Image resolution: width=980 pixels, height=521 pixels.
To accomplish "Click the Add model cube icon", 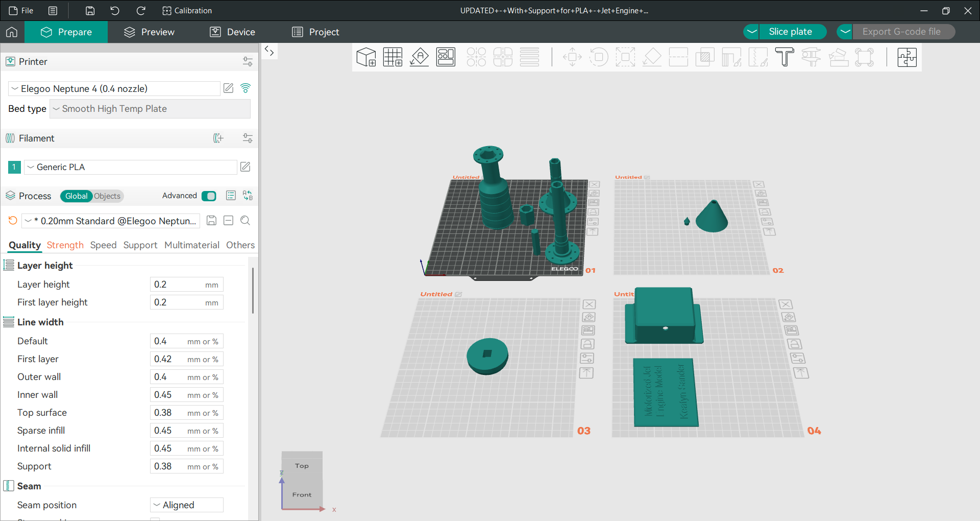I will [x=366, y=57].
